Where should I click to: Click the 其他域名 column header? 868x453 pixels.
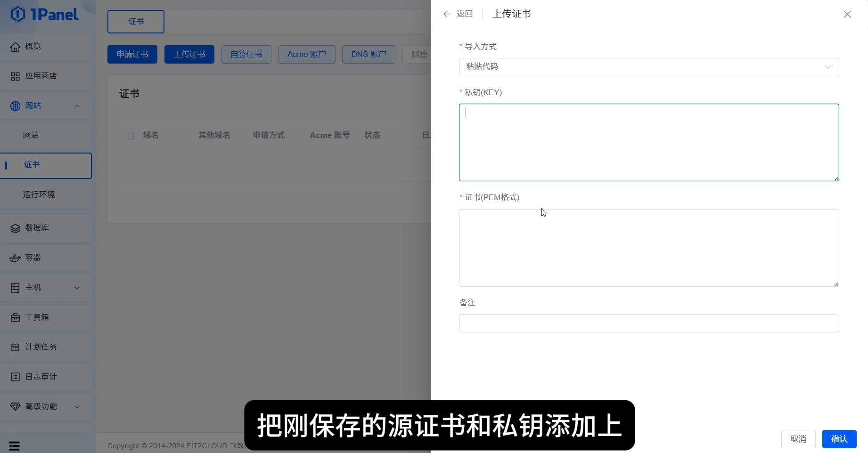[214, 136]
